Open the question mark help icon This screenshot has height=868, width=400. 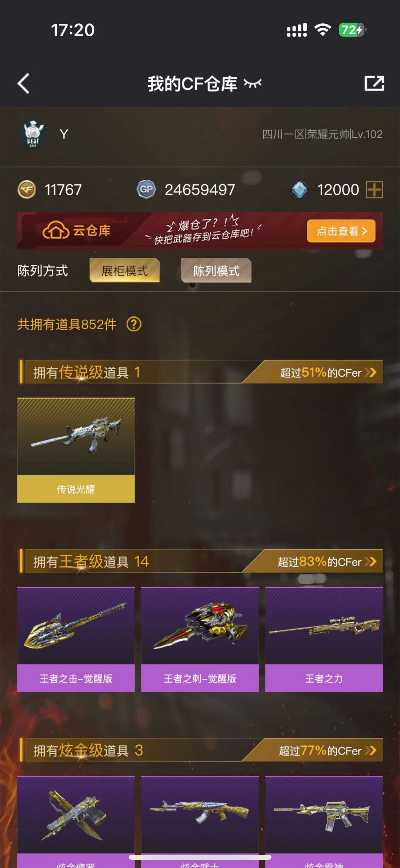[134, 324]
